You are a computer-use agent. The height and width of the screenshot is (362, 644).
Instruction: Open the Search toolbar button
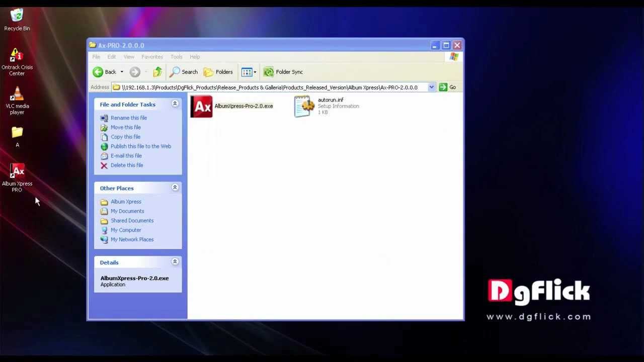pos(184,72)
